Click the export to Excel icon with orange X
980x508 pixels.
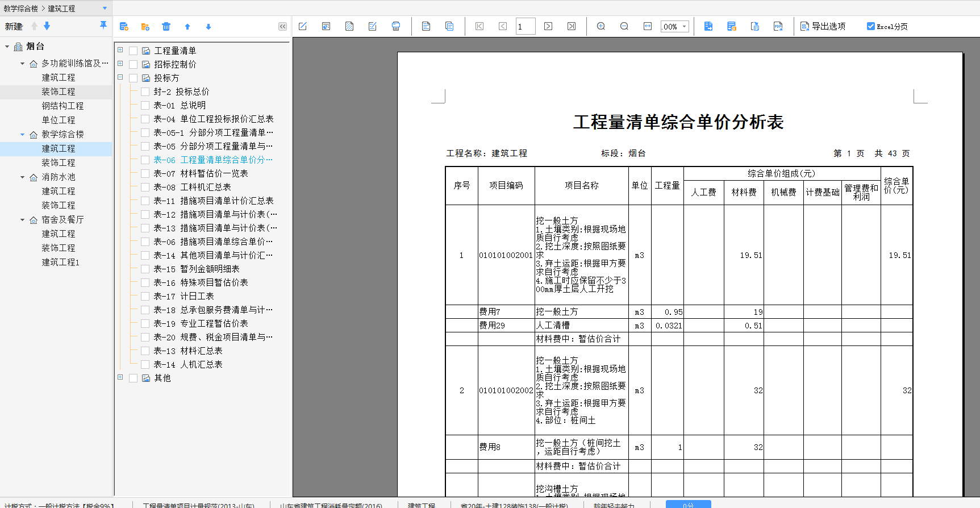coord(732,26)
